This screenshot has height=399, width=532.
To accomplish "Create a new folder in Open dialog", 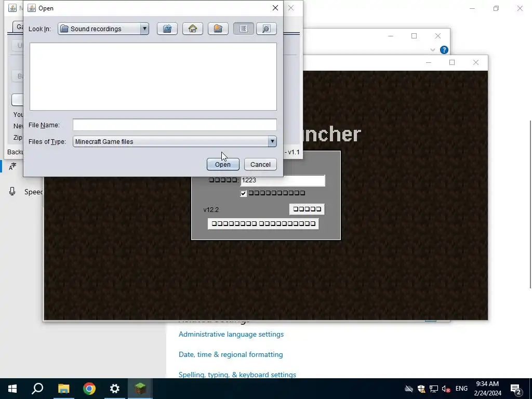I will tap(218, 29).
